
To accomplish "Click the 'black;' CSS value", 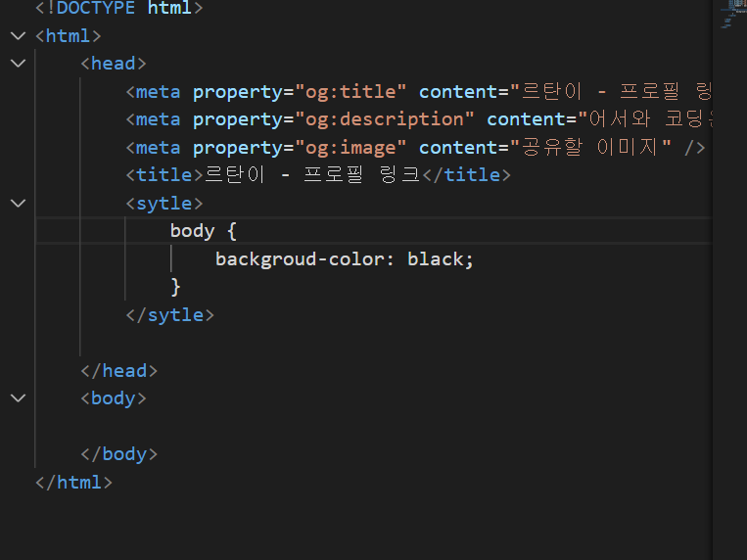I will click(x=441, y=259).
